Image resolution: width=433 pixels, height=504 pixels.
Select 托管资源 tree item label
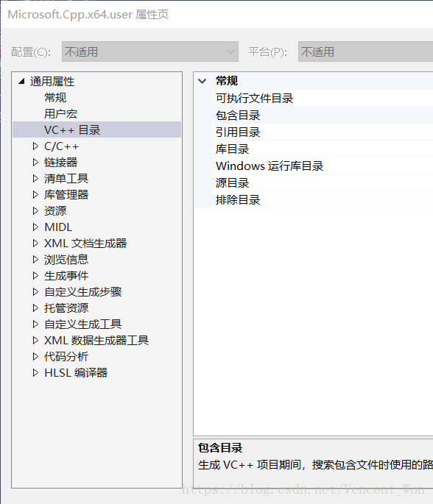pos(66,308)
